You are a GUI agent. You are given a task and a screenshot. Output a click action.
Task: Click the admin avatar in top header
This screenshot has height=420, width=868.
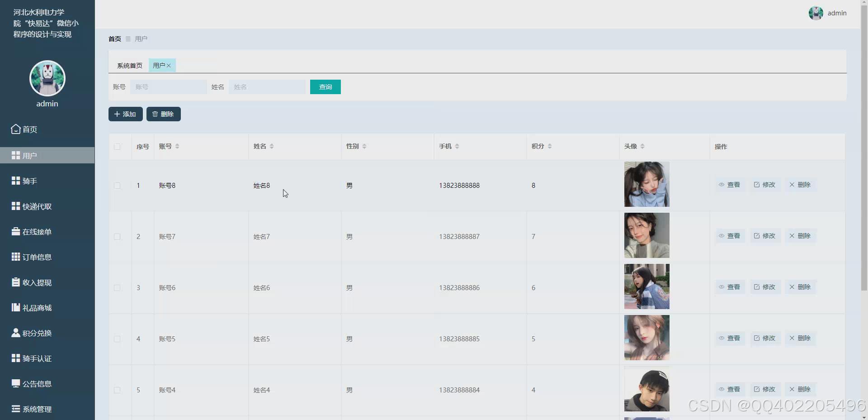816,13
